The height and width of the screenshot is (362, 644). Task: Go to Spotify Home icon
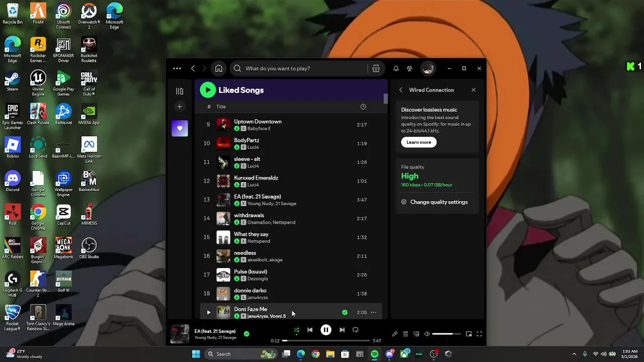coord(218,68)
